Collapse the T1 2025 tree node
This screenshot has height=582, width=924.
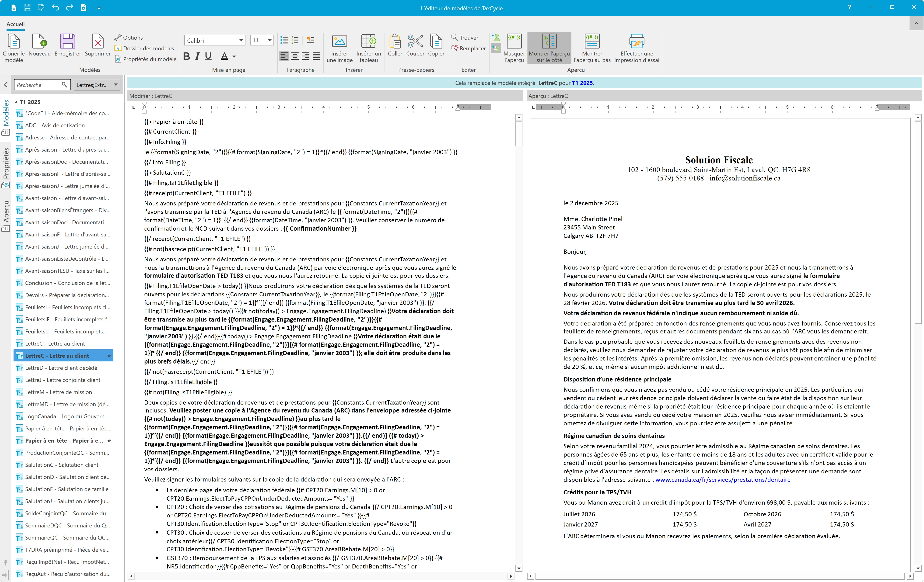(x=16, y=102)
